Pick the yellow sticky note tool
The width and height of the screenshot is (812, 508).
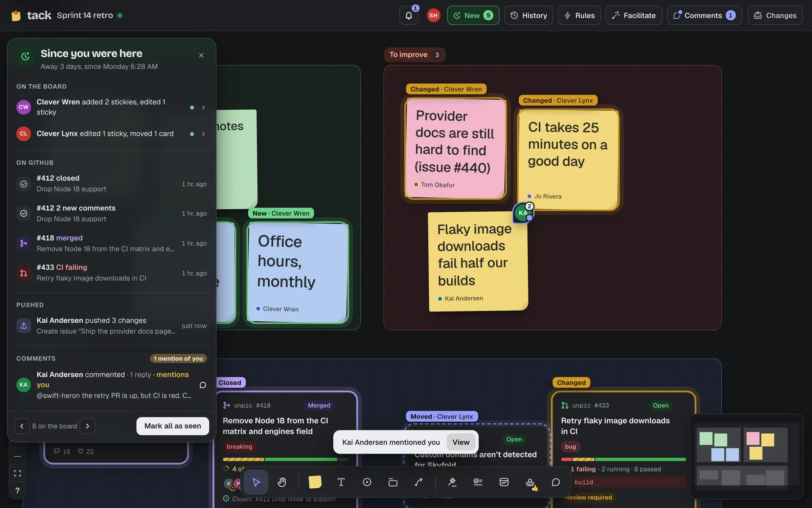tap(315, 482)
